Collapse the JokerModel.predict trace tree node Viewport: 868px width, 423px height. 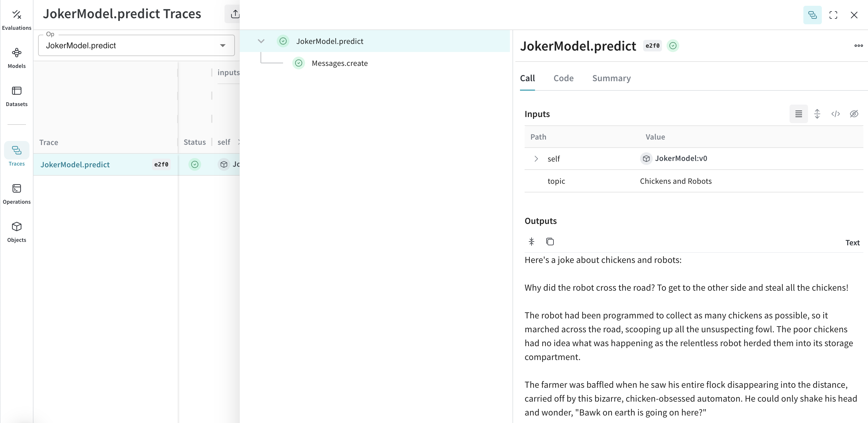coord(261,41)
